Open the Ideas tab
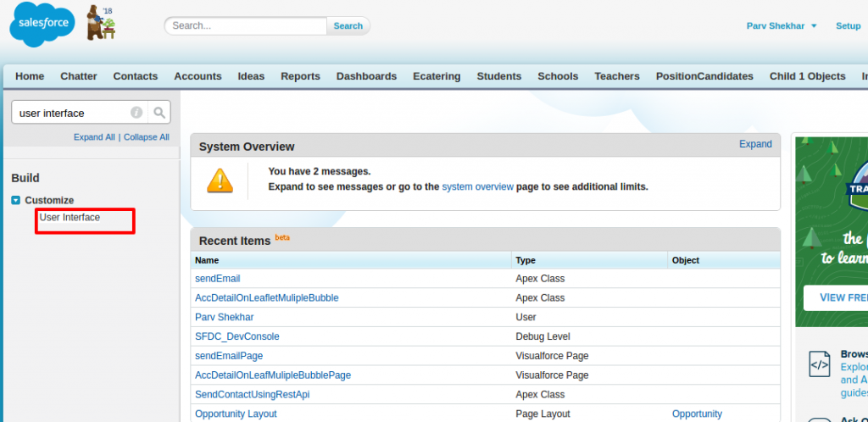868x422 pixels. 251,76
